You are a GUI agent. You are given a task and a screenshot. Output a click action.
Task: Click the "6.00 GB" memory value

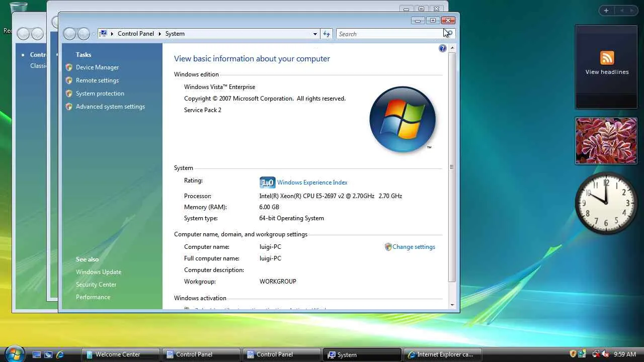point(269,207)
